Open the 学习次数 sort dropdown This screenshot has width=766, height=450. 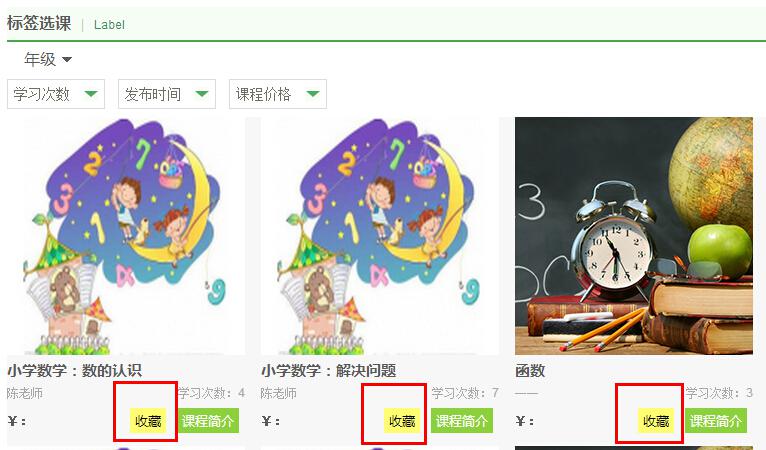point(56,94)
